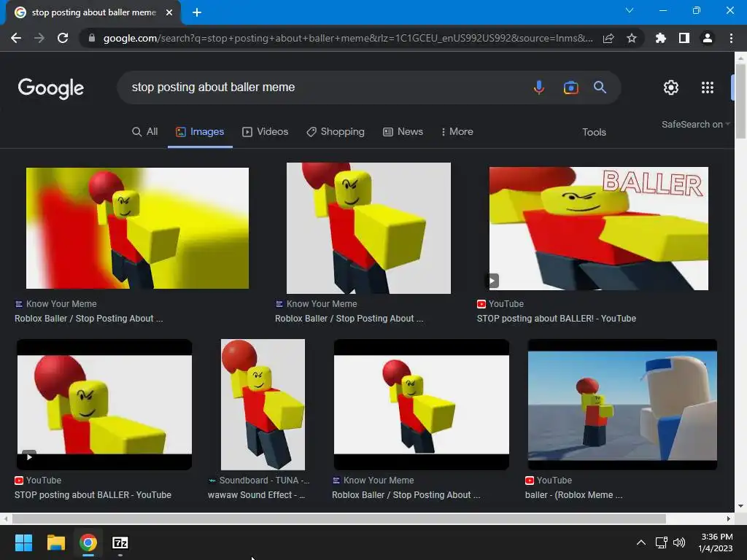
Task: Open 'wawaw Sound Effect' result title
Action: pos(256,495)
